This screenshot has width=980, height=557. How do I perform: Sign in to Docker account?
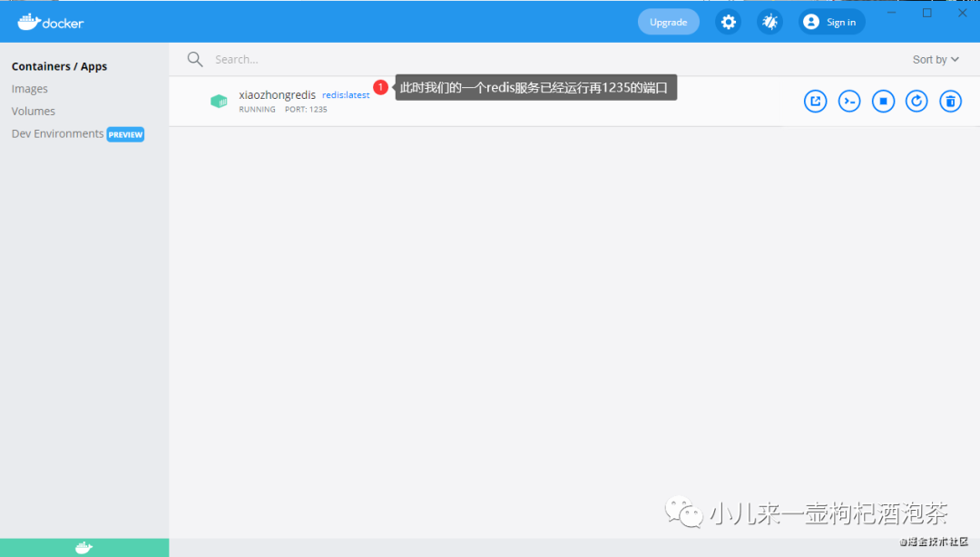831,22
